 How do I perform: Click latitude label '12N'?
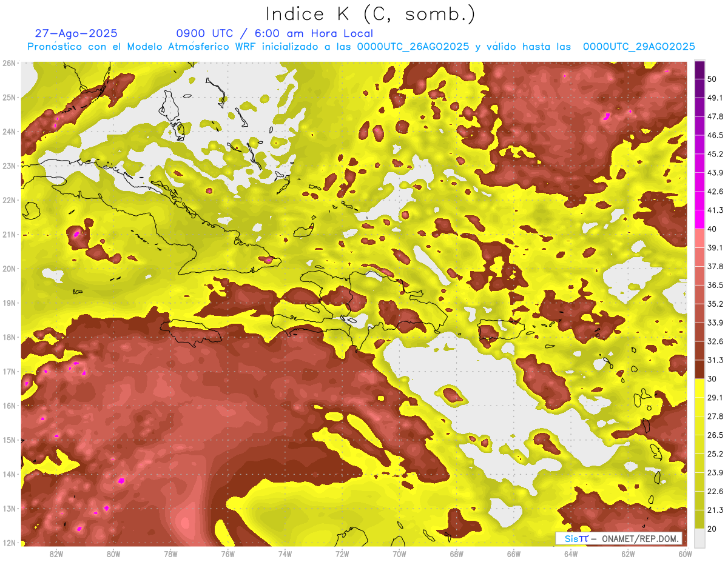click(9, 543)
